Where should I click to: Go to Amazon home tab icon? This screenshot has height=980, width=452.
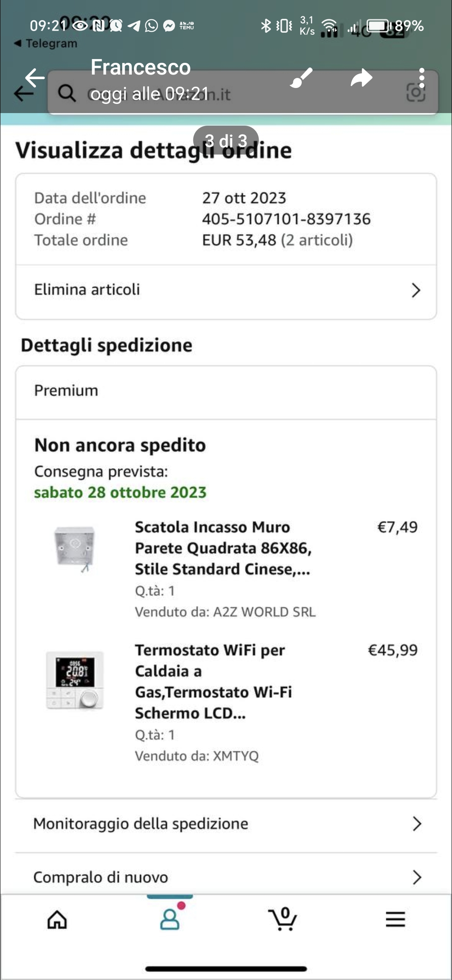(57, 920)
